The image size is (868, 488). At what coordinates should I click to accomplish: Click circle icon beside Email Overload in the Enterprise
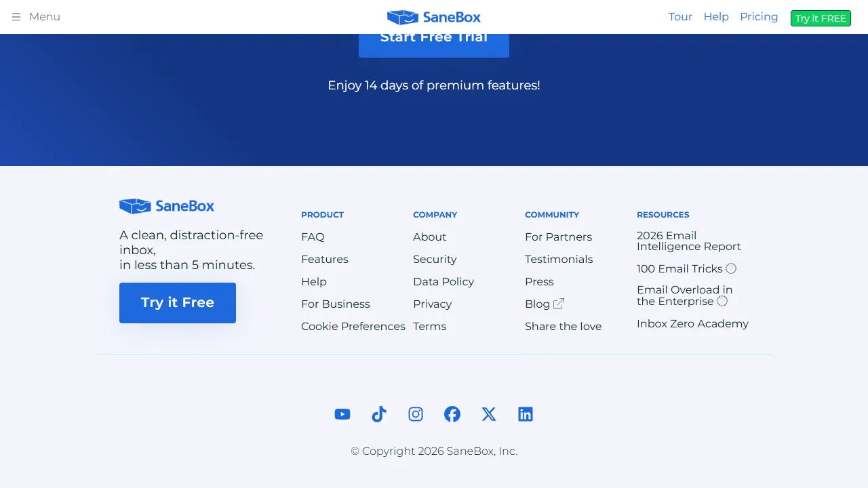coord(722,301)
